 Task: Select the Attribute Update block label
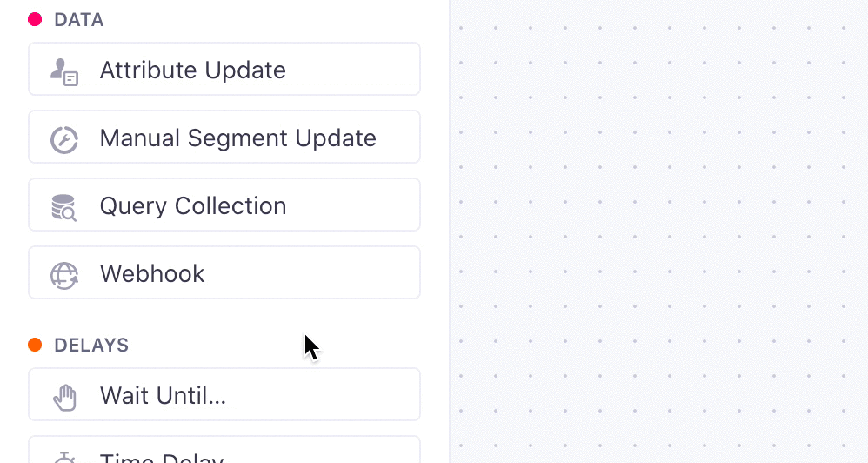click(192, 70)
